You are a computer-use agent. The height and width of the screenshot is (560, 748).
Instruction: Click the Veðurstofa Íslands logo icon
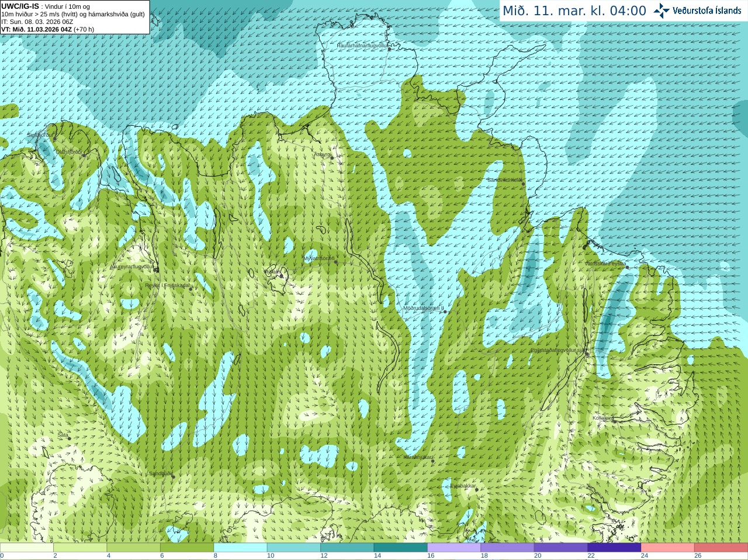[662, 11]
